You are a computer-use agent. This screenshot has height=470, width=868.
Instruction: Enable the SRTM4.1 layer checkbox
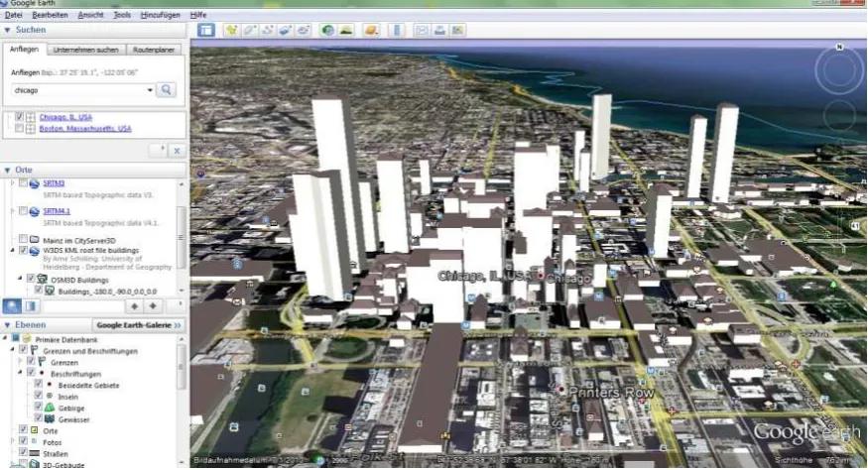[23, 211]
